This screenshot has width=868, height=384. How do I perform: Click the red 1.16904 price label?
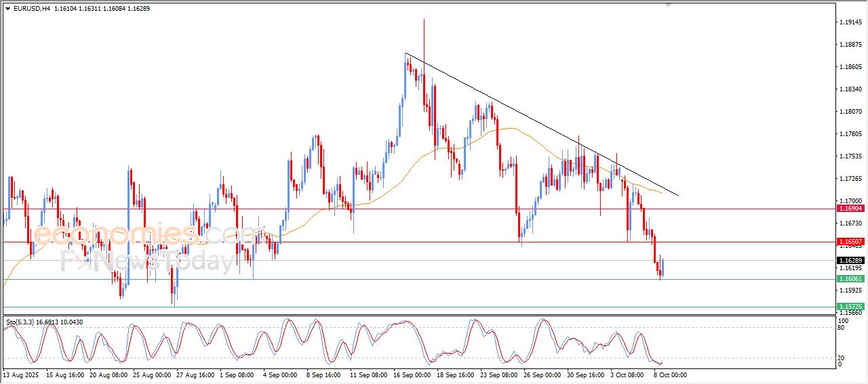850,209
